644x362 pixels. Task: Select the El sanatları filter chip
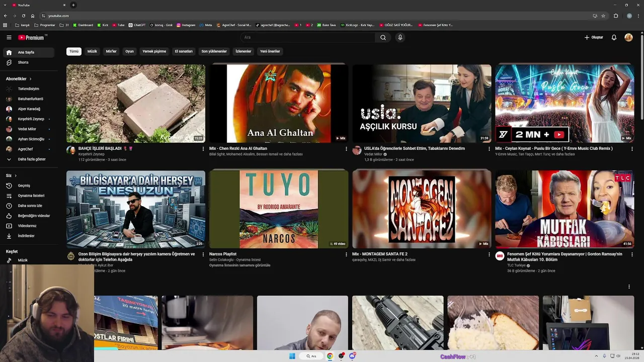click(184, 51)
